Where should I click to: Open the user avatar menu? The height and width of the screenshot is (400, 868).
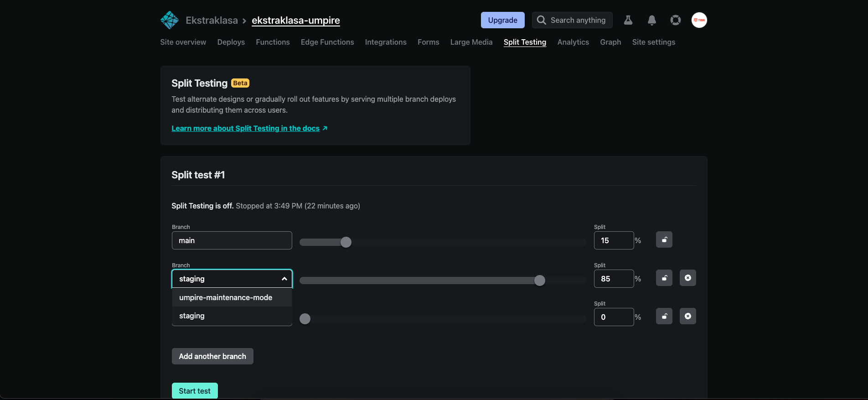(x=699, y=20)
